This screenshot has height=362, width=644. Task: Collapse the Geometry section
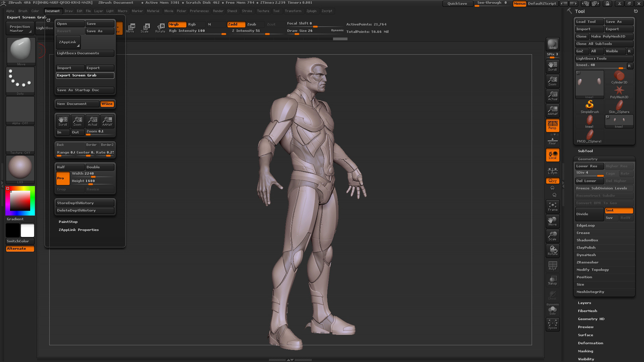point(588,159)
